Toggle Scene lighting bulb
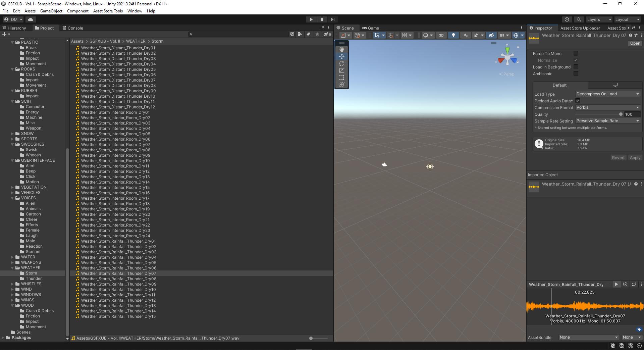 click(453, 35)
